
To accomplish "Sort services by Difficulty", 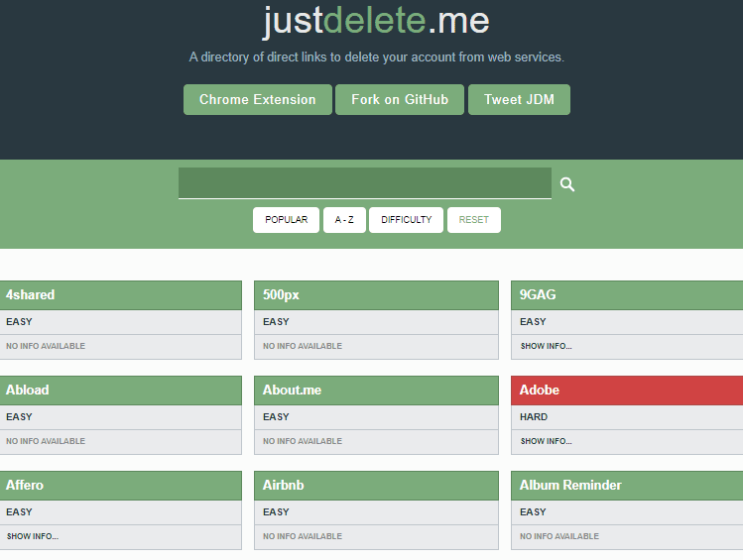I will [406, 220].
